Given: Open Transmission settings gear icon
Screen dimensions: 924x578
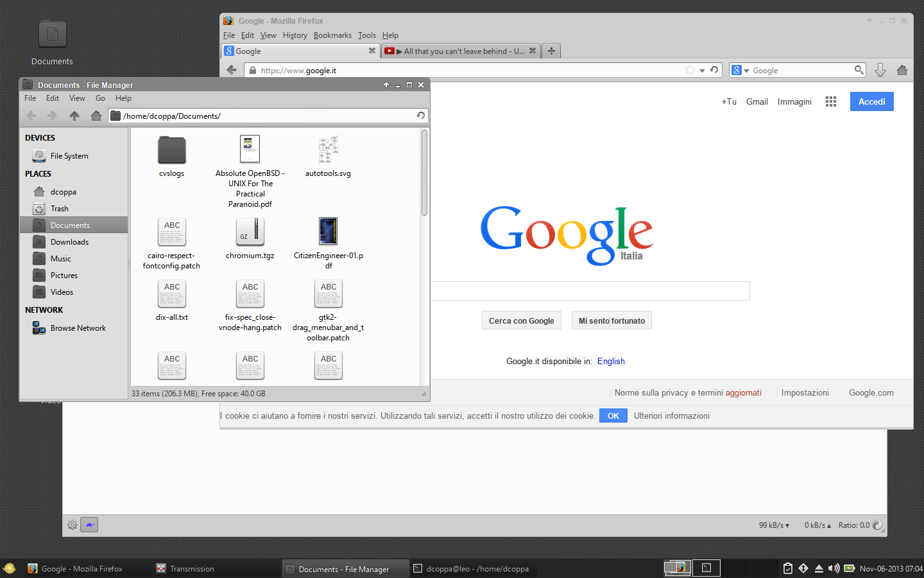Looking at the screenshot, I should click(x=73, y=525).
